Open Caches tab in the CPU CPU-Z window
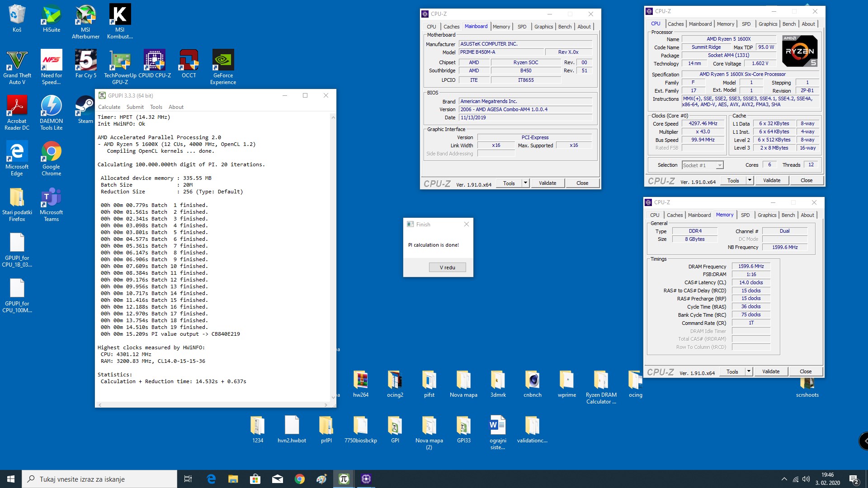868x488 pixels. pos(676,24)
